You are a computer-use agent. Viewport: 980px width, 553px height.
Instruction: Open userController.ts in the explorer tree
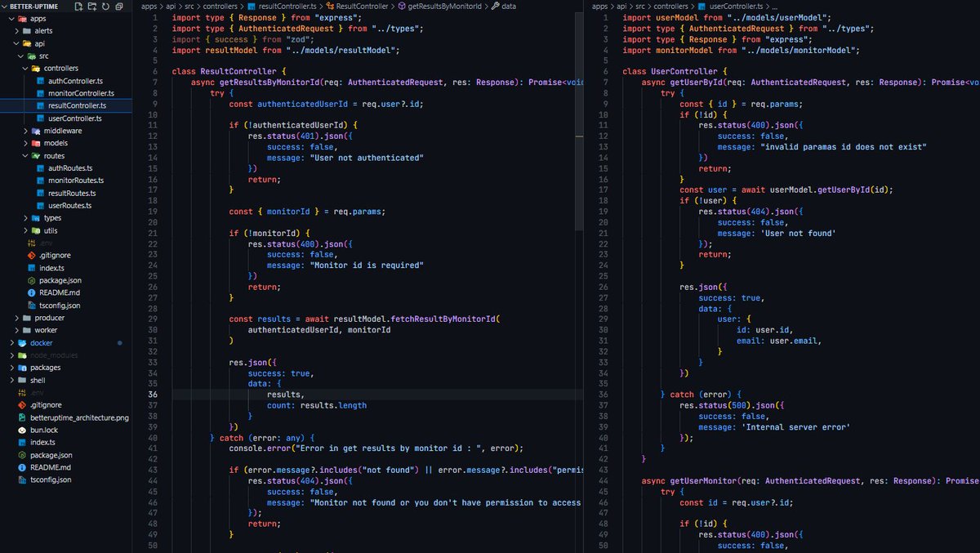point(75,118)
